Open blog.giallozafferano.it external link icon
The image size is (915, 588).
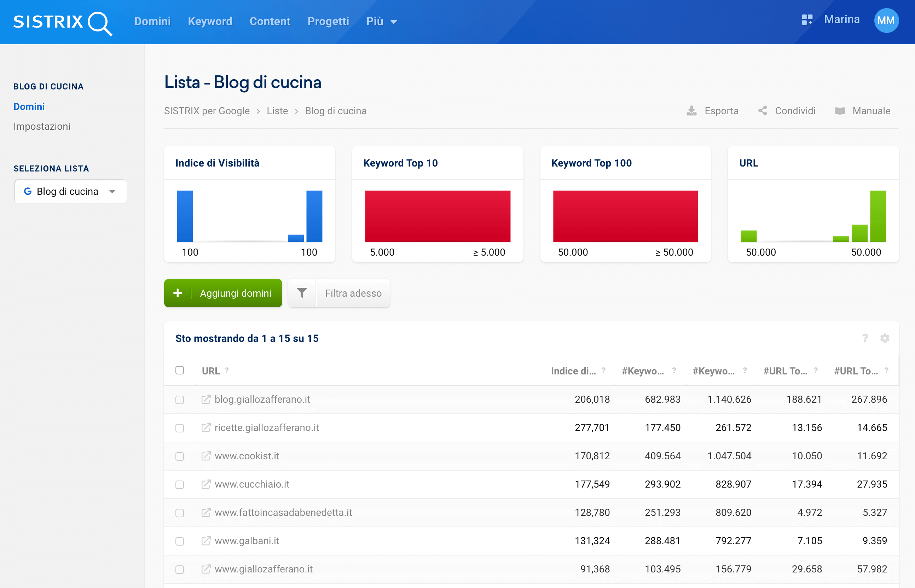click(206, 400)
